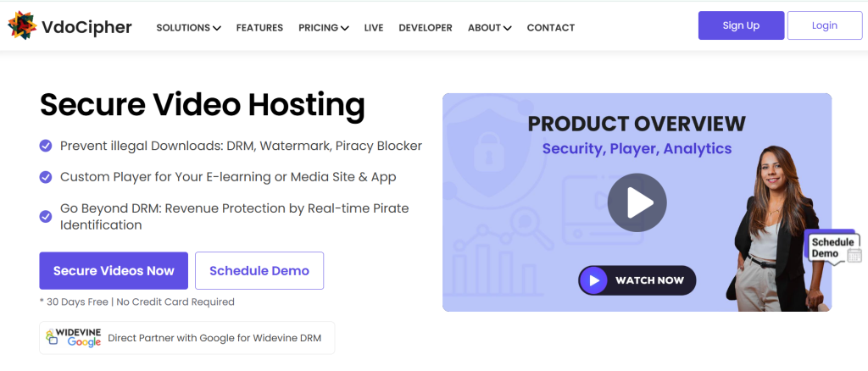Click the large play button on video
Image resolution: width=868 pixels, height=371 pixels.
click(x=637, y=202)
